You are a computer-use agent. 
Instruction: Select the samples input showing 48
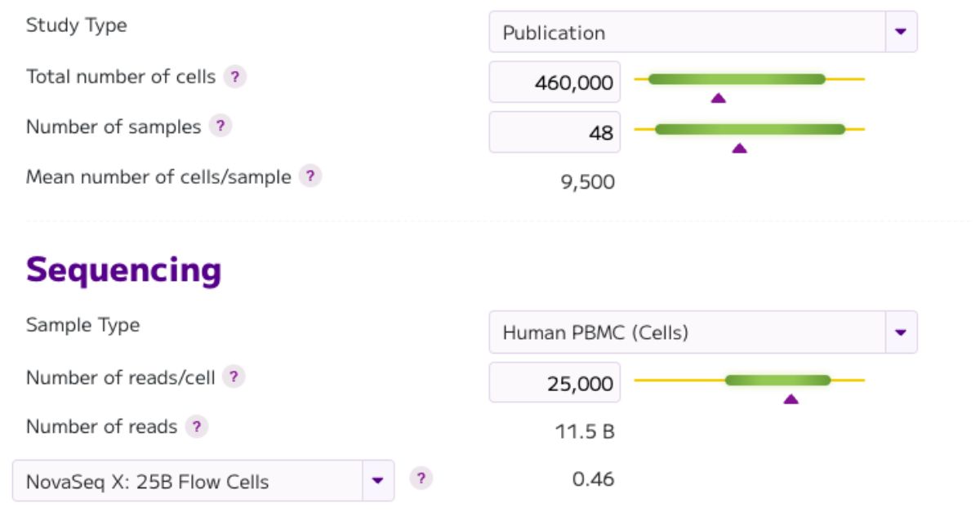coord(554,131)
